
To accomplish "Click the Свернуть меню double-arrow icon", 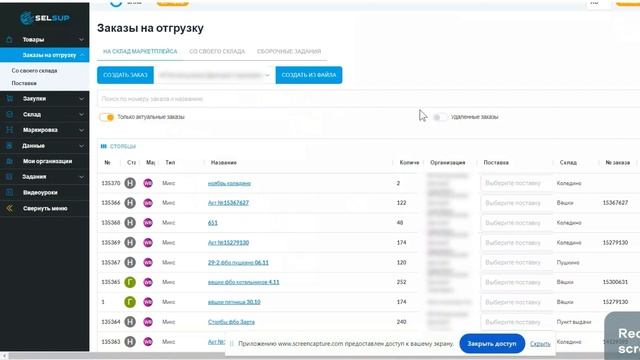I will (x=9, y=208).
